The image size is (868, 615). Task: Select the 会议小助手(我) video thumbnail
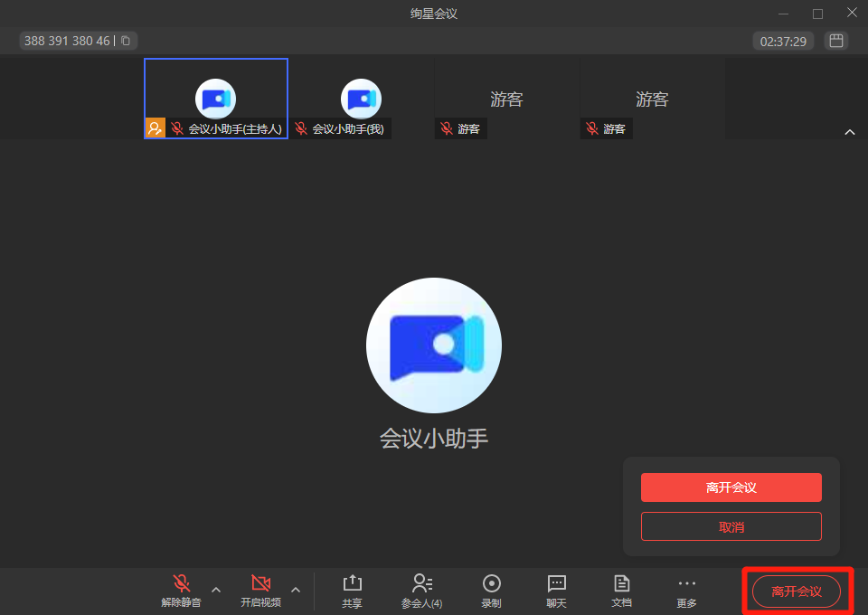click(x=361, y=99)
